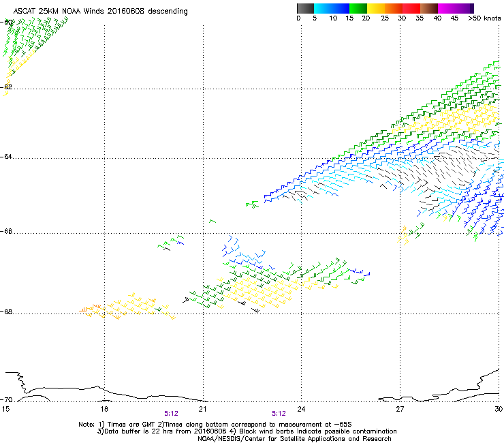Viewport: 504px width, 443px height.
Task: Click the orange 25-30 knots legend segment
Action: click(394, 8)
